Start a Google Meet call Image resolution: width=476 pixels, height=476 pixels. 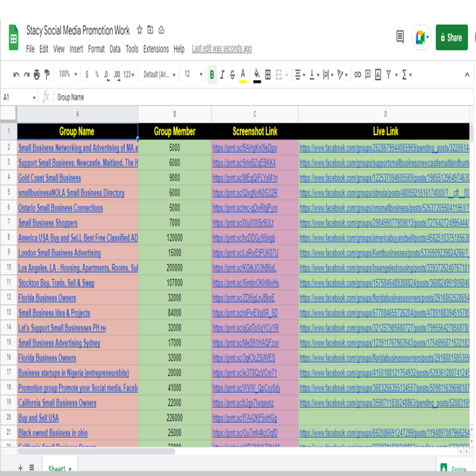(x=421, y=37)
